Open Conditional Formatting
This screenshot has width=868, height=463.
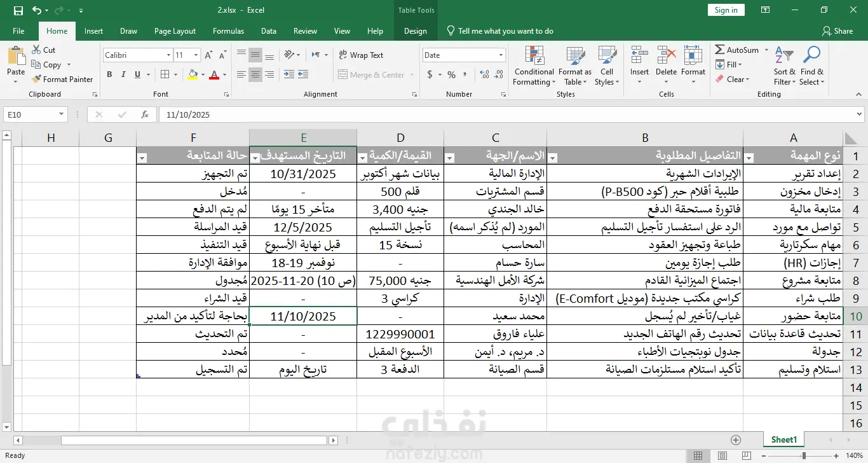[534, 66]
